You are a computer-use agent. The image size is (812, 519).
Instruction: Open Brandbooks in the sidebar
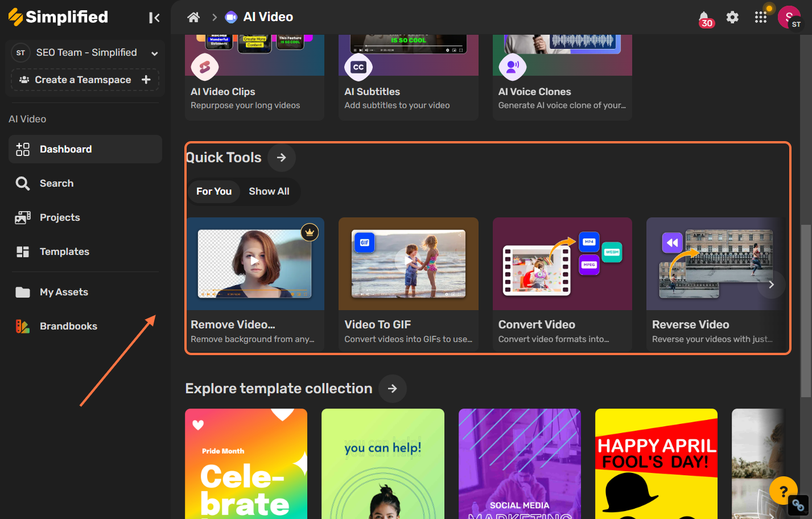85,326
